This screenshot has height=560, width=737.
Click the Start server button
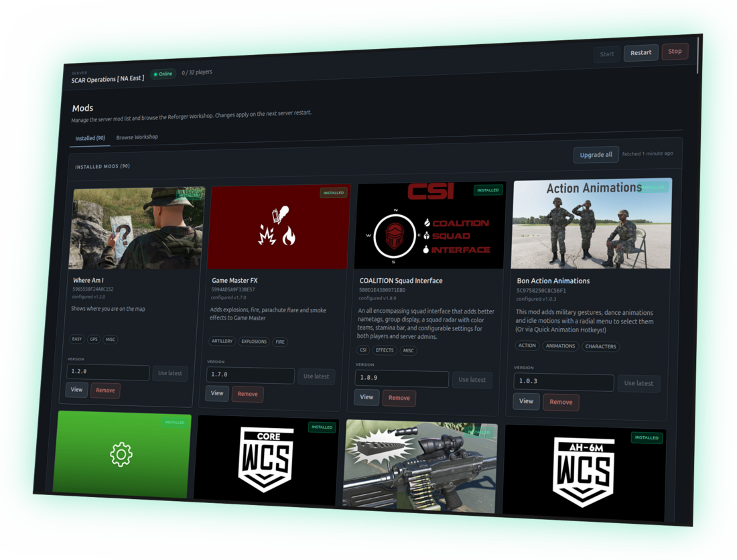click(606, 54)
